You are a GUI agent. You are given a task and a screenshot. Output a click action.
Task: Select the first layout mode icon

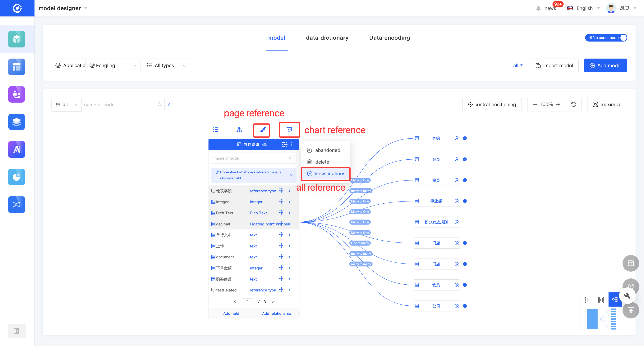pos(587,299)
